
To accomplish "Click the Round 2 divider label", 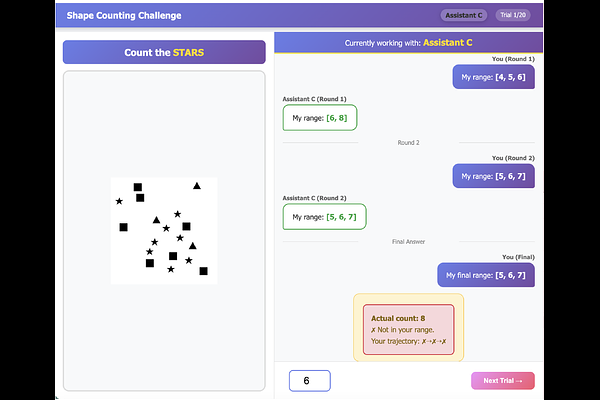I will (x=408, y=143).
